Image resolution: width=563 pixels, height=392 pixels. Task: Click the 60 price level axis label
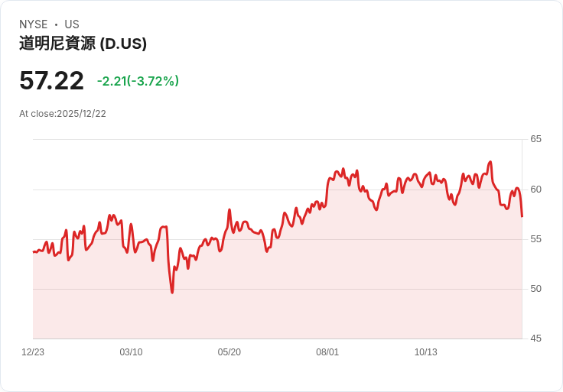point(535,190)
